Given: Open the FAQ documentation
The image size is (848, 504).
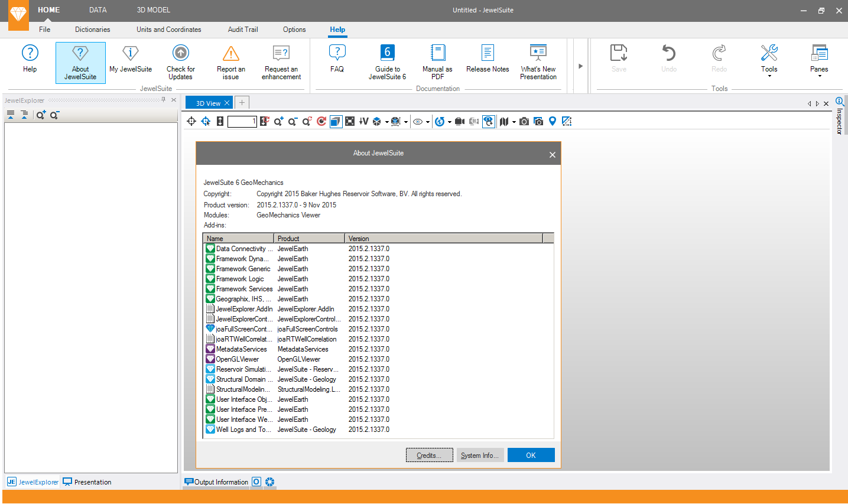Looking at the screenshot, I should (337, 59).
